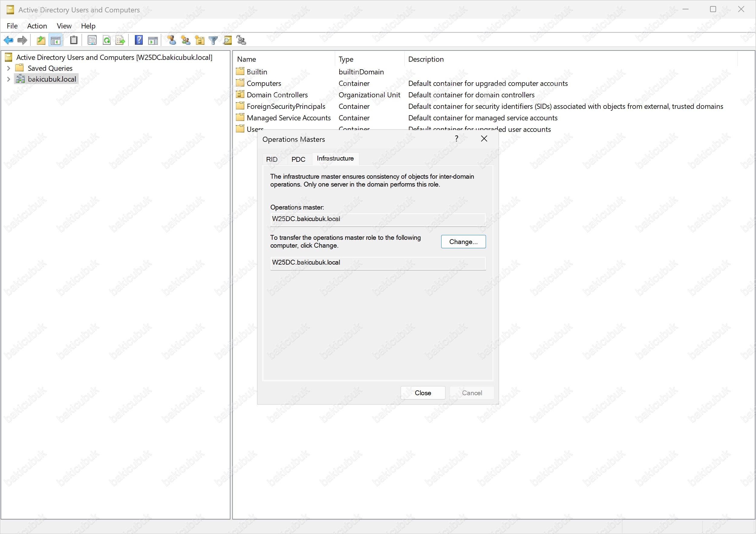Select the root Active Directory Users and Computers node
This screenshot has height=534, width=756.
(114, 57)
